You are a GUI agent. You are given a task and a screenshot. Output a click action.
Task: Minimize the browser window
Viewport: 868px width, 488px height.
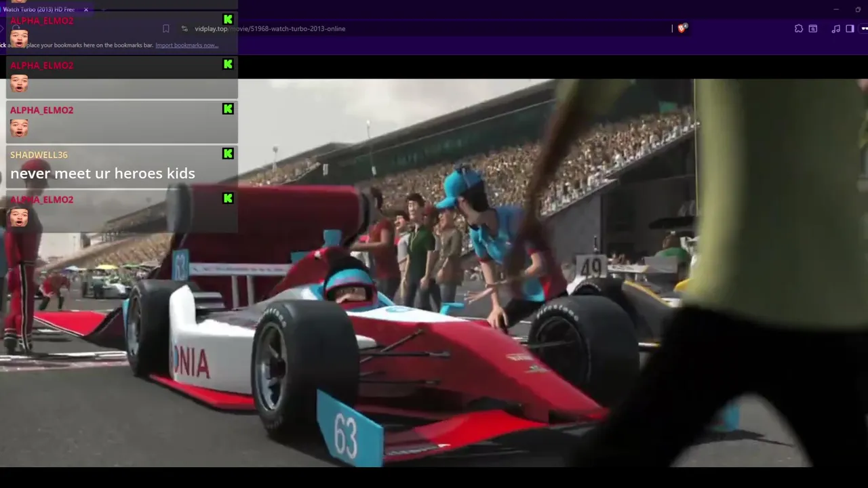(x=837, y=9)
